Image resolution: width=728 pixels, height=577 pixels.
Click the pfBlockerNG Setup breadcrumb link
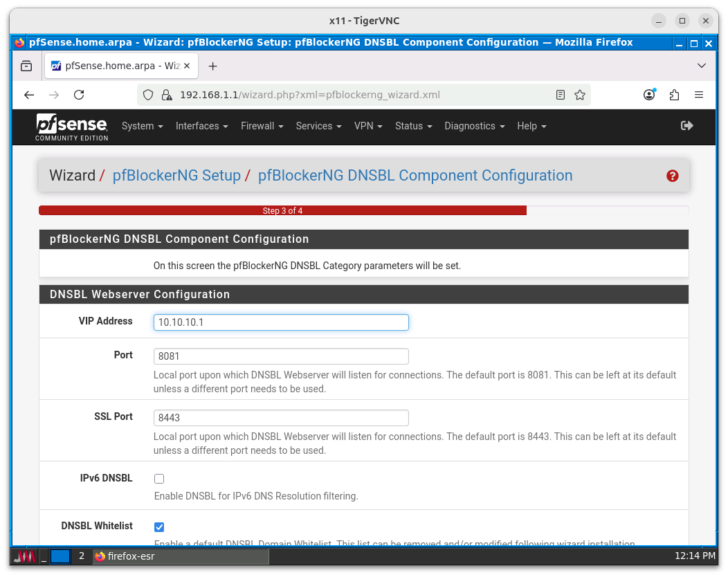[176, 176]
